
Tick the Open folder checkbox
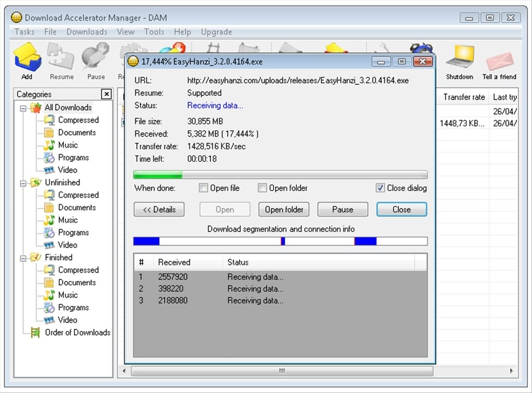coord(262,188)
